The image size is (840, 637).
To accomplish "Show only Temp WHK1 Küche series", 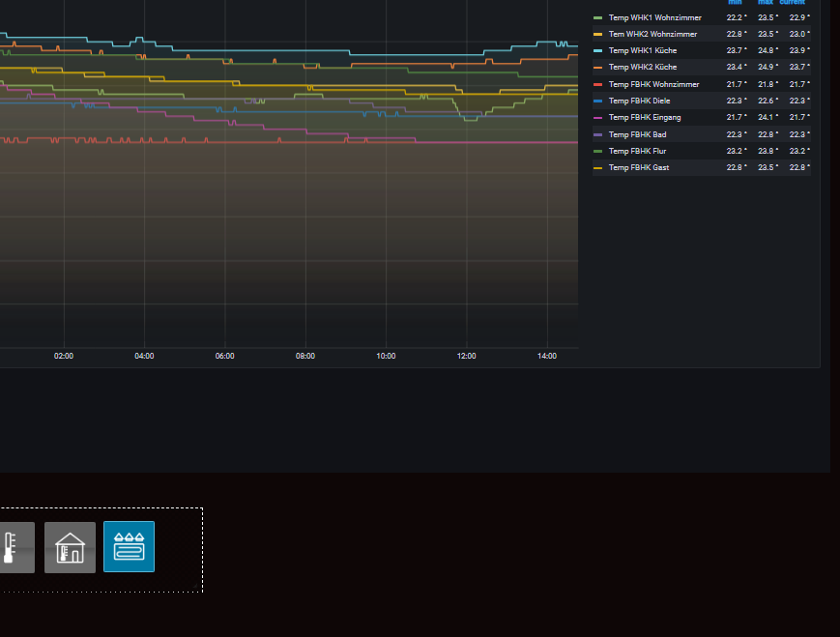I will pos(642,50).
